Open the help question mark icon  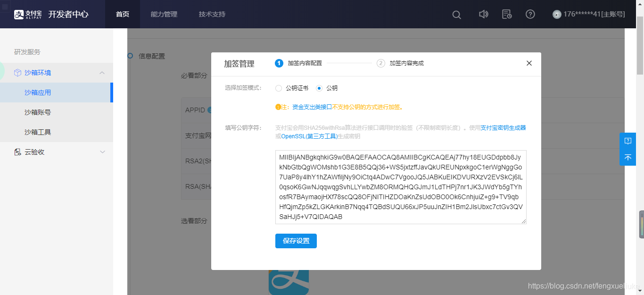click(530, 14)
